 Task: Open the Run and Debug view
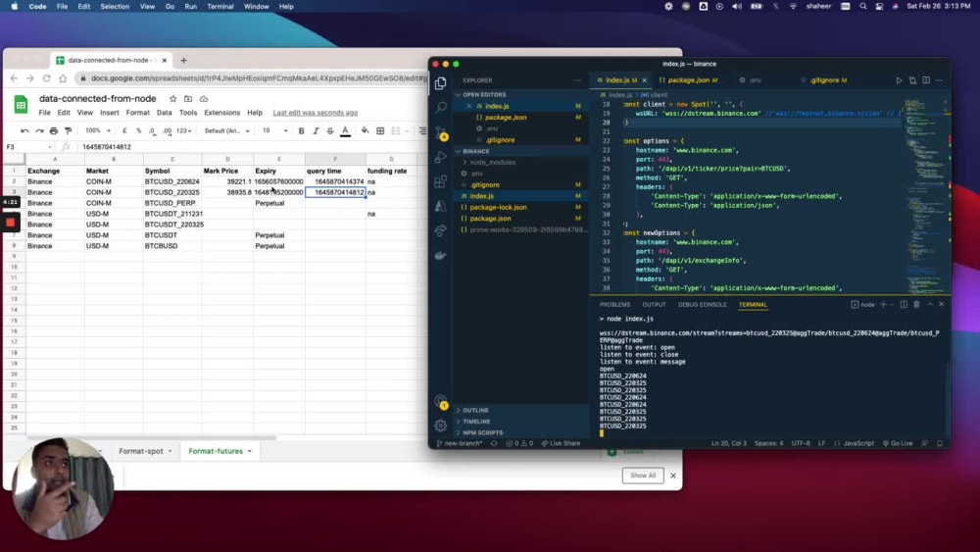(441, 157)
